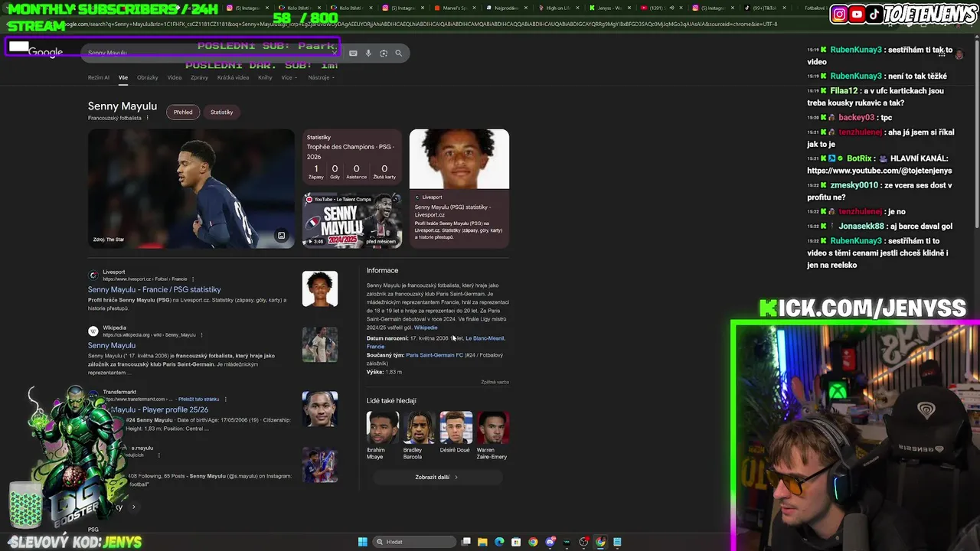Open the Windows Start menu
This screenshot has height=551, width=980.
click(362, 542)
